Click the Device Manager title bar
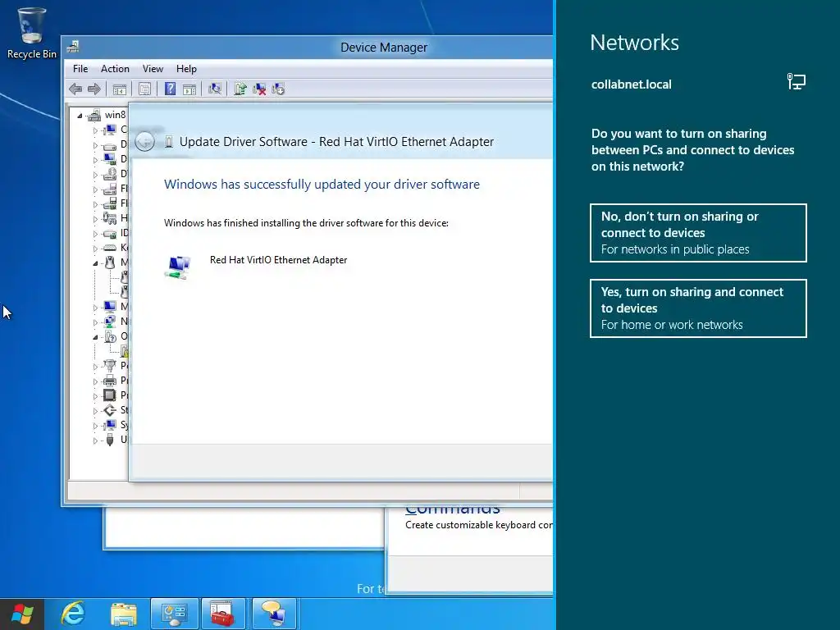840x630 pixels. pos(384,47)
